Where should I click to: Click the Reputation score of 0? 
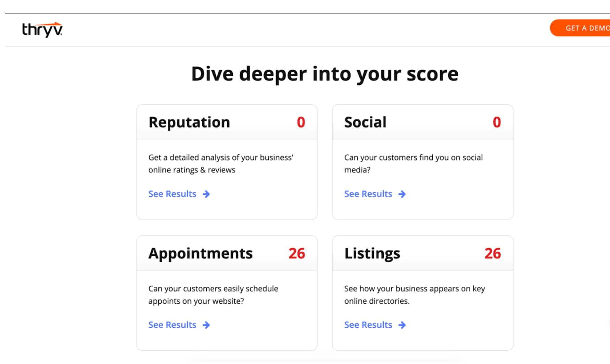pos(301,122)
